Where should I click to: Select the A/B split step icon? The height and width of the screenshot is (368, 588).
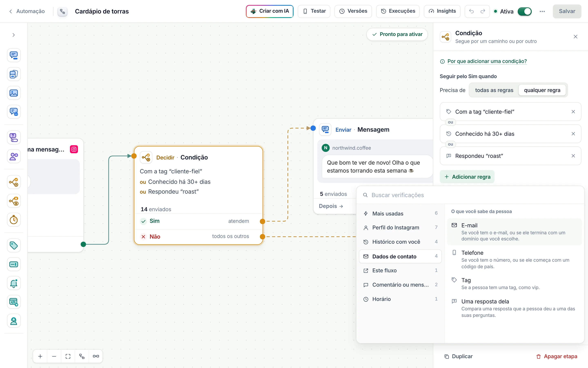(x=14, y=201)
